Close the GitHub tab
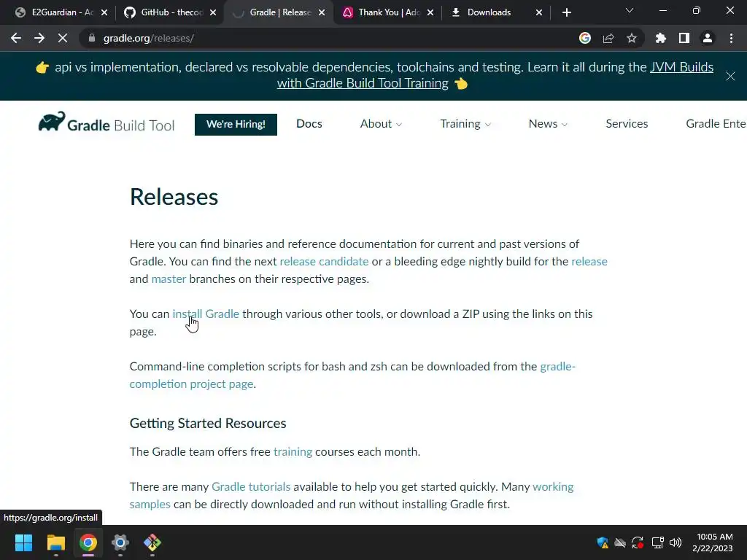This screenshot has height=560, width=747. pos(213,12)
